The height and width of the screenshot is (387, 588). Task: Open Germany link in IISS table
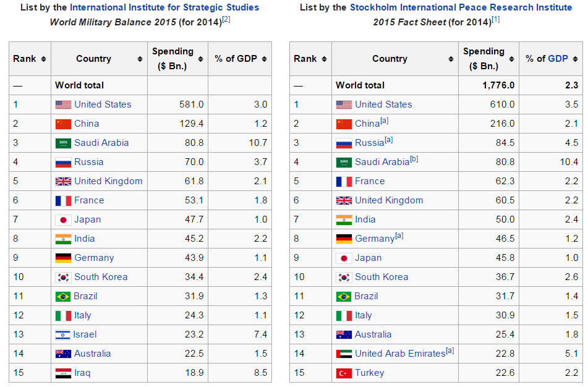(x=94, y=258)
